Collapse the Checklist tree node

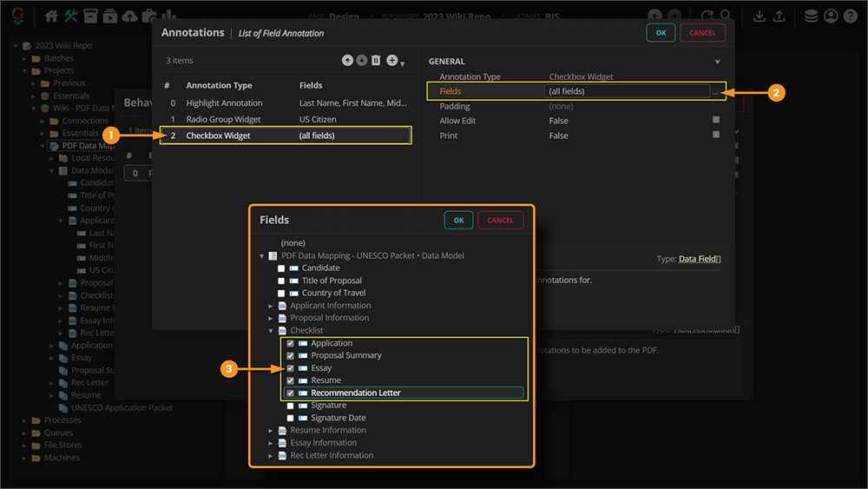tap(271, 331)
